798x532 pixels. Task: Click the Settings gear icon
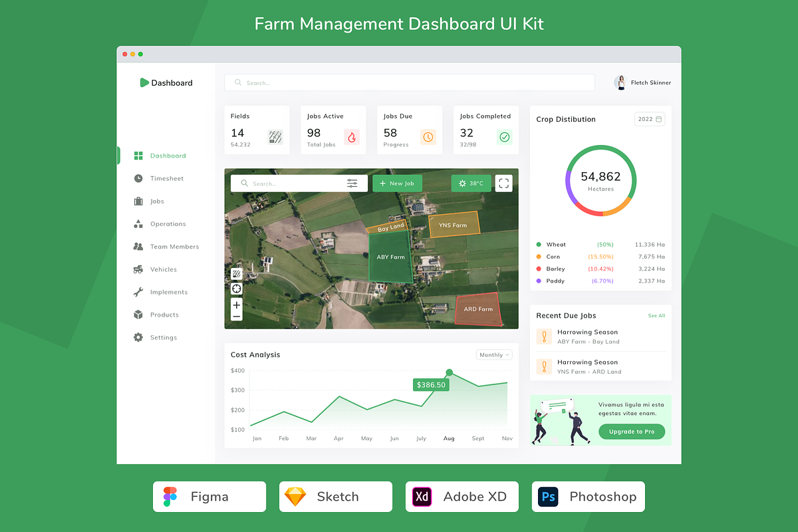tap(138, 337)
